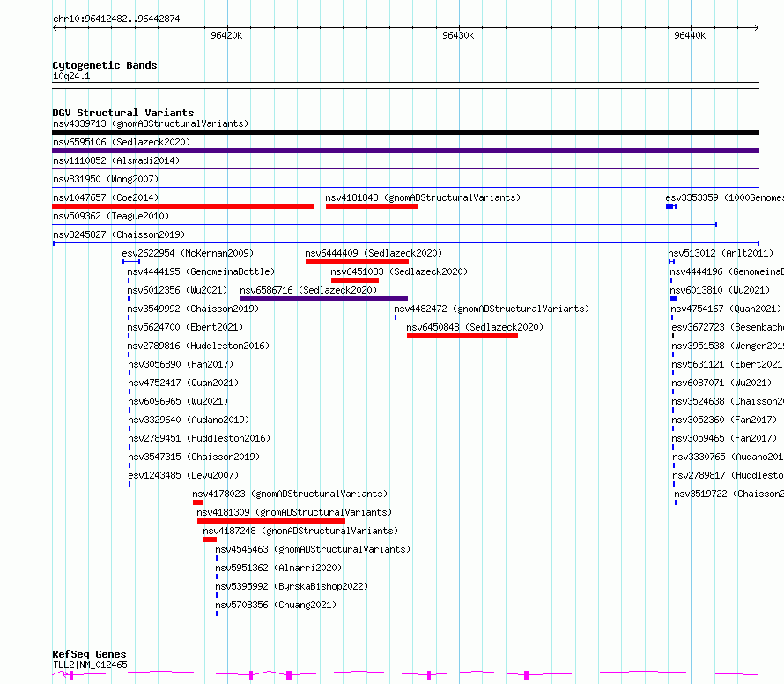Click the purple nsv6595106 variant bar
Image resolution: width=784 pixels, height=684 pixels.
pos(405,151)
